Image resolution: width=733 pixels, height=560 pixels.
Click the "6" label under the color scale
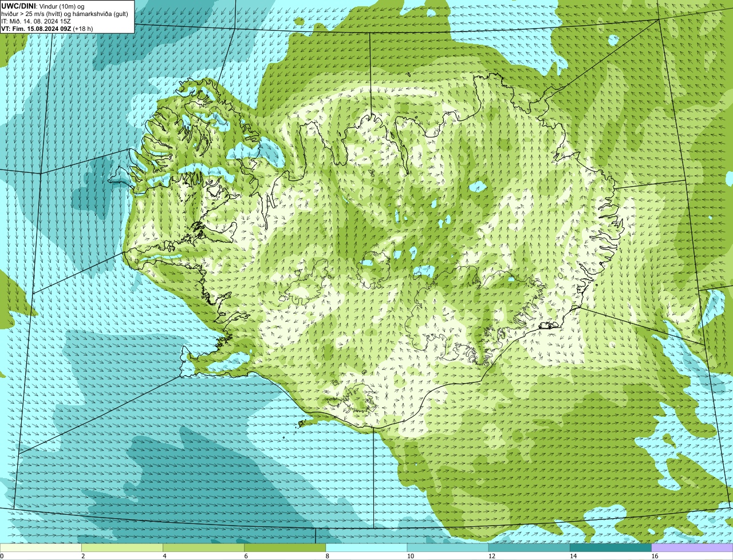pyautogui.click(x=246, y=556)
